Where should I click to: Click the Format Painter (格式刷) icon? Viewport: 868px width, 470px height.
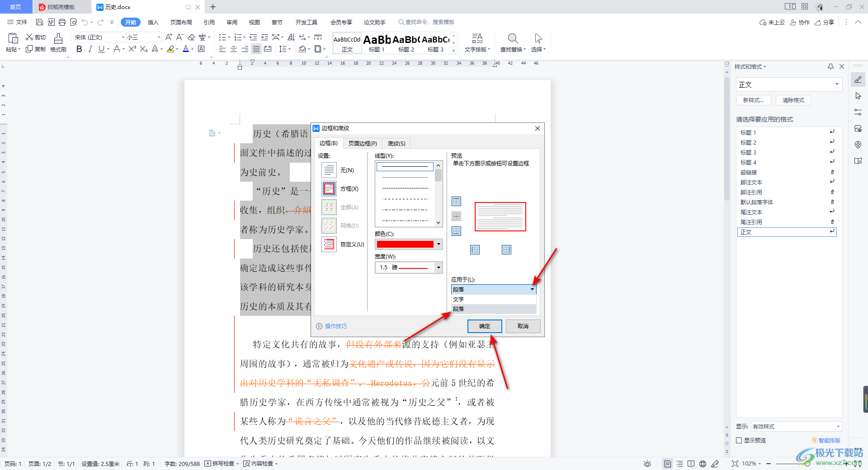coord(58,38)
